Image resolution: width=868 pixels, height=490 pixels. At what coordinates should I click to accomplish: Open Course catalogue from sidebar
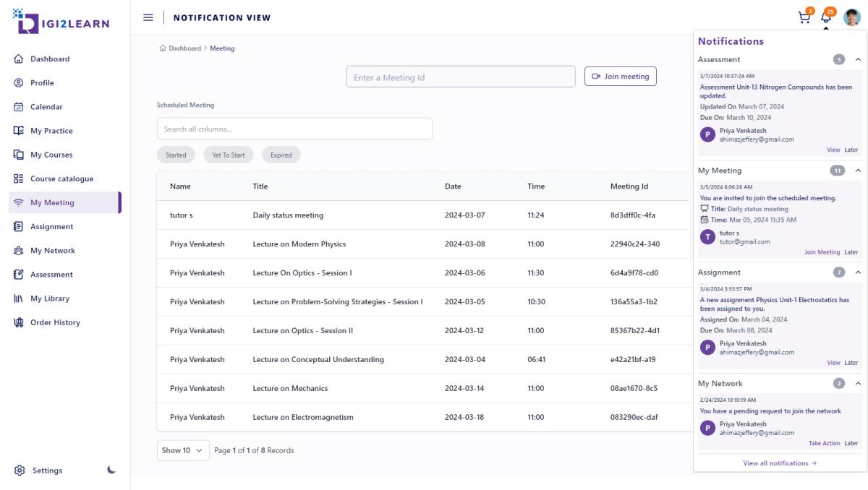(x=61, y=179)
